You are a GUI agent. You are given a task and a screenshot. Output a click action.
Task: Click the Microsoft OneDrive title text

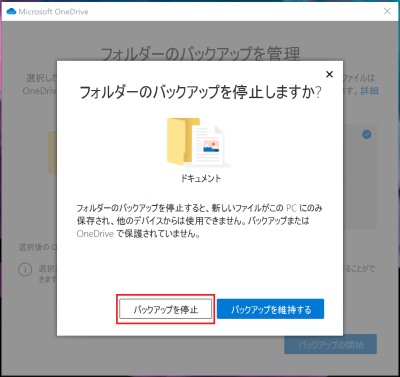click(53, 12)
